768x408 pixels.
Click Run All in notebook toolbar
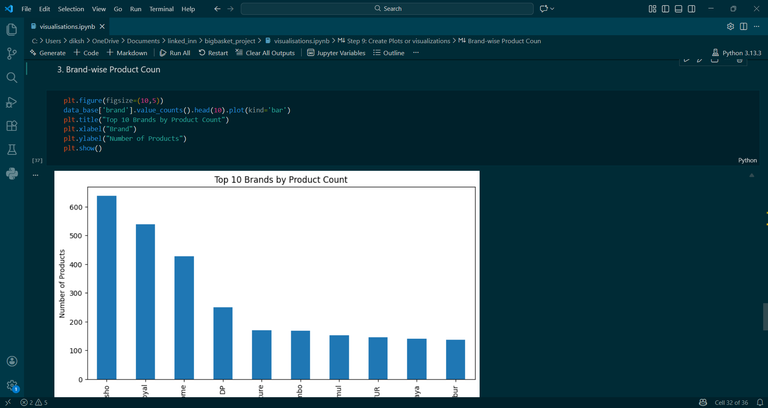tap(175, 53)
